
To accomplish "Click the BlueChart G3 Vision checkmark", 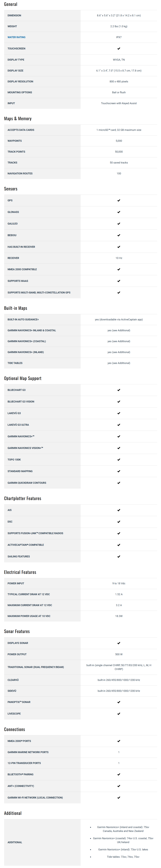I will pos(119,402).
